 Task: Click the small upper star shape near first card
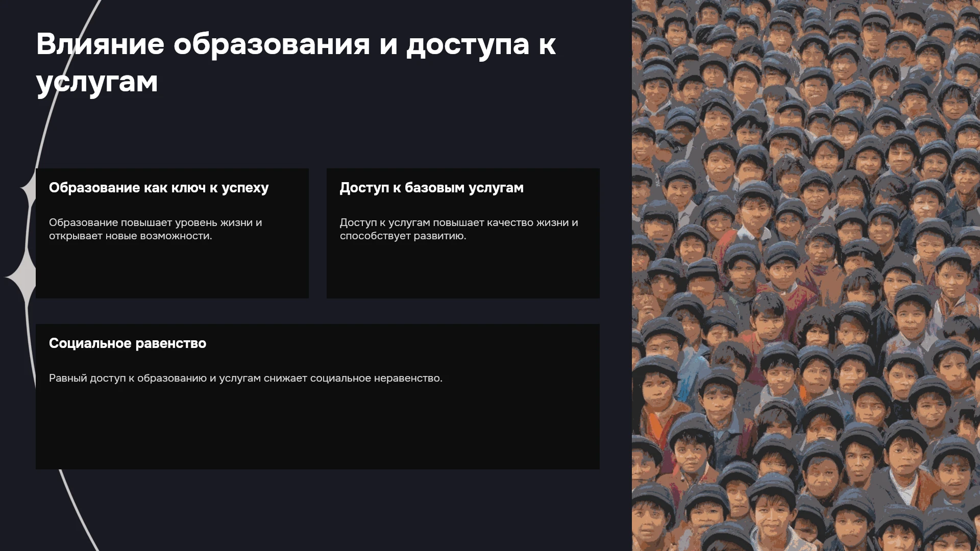tap(29, 189)
